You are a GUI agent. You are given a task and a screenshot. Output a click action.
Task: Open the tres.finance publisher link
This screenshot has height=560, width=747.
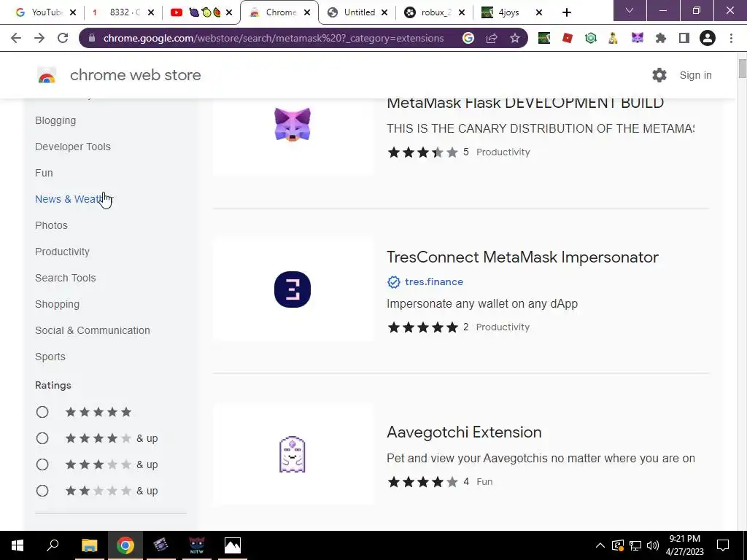[x=433, y=282]
